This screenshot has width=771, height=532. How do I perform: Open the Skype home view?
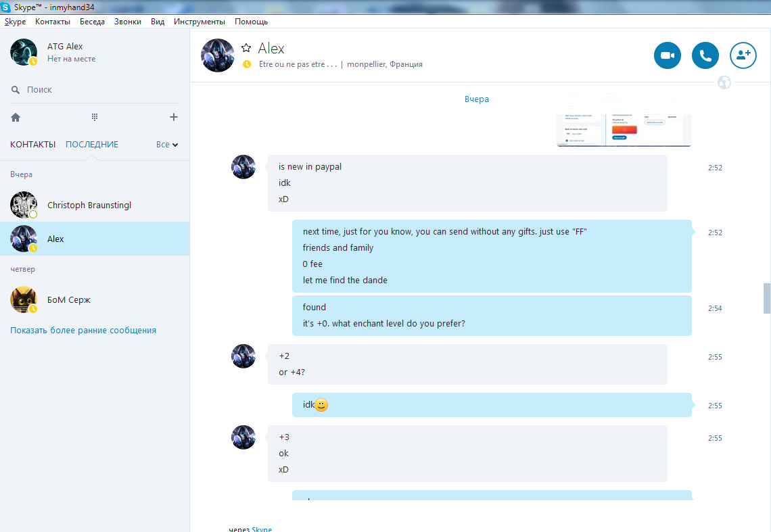(x=16, y=118)
